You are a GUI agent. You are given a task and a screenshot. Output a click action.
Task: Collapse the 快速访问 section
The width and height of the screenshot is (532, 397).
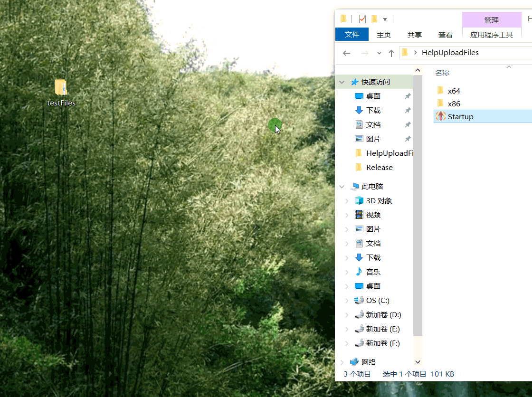click(342, 82)
